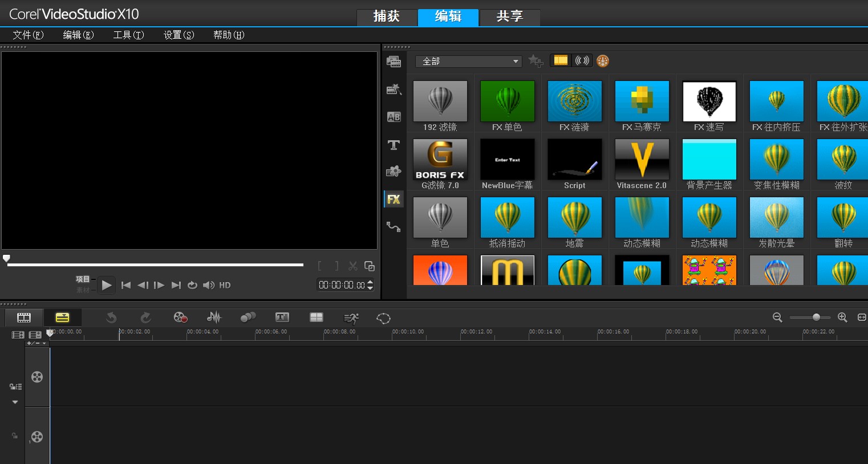The height and width of the screenshot is (464, 868).
Task: Click the timeline zoom in magnifier
Action: (842, 318)
